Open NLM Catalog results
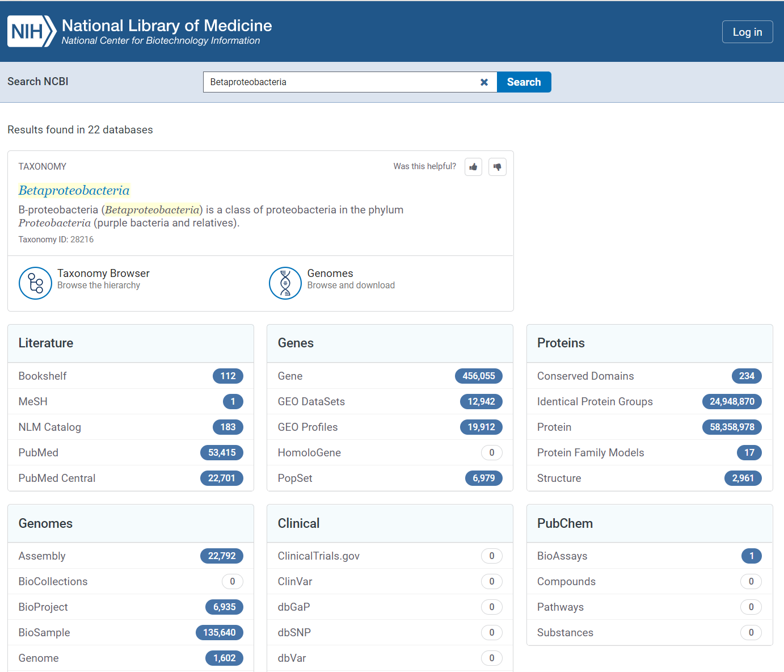Viewport: 784px width, 672px height. (x=130, y=427)
